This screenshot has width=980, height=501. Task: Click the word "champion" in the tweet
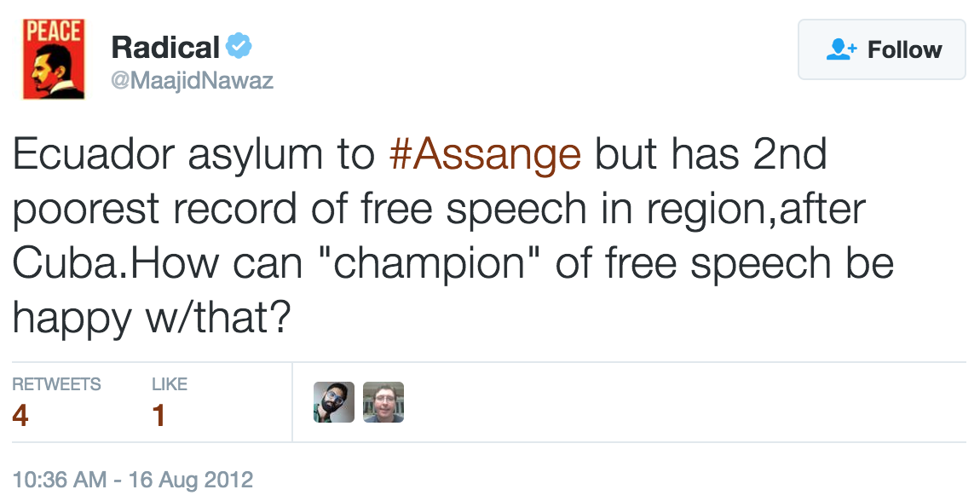[x=429, y=264]
